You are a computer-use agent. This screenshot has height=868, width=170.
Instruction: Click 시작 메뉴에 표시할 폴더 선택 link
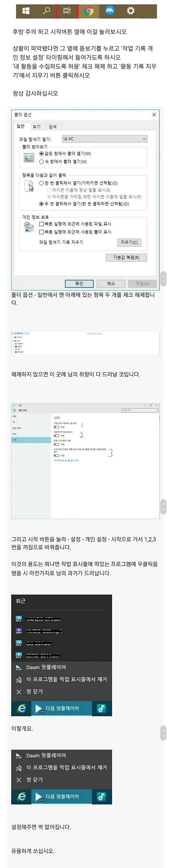pyautogui.click(x=66, y=460)
